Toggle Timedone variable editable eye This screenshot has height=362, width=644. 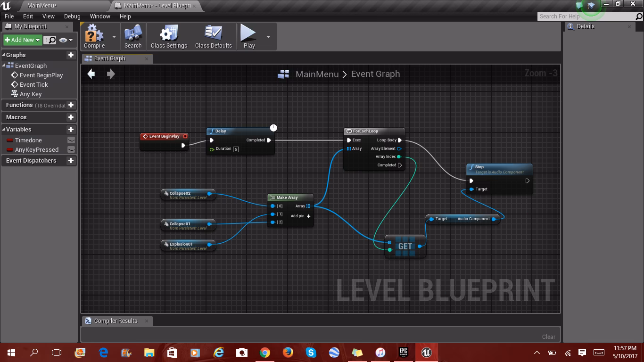click(71, 140)
